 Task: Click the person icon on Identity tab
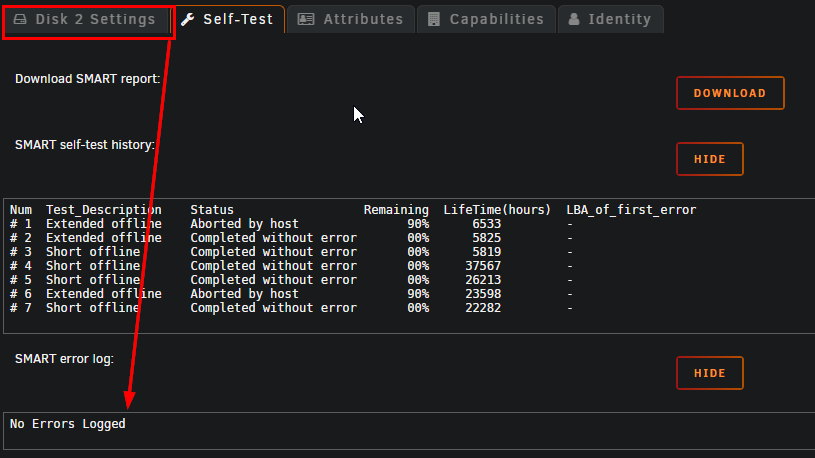(x=574, y=19)
